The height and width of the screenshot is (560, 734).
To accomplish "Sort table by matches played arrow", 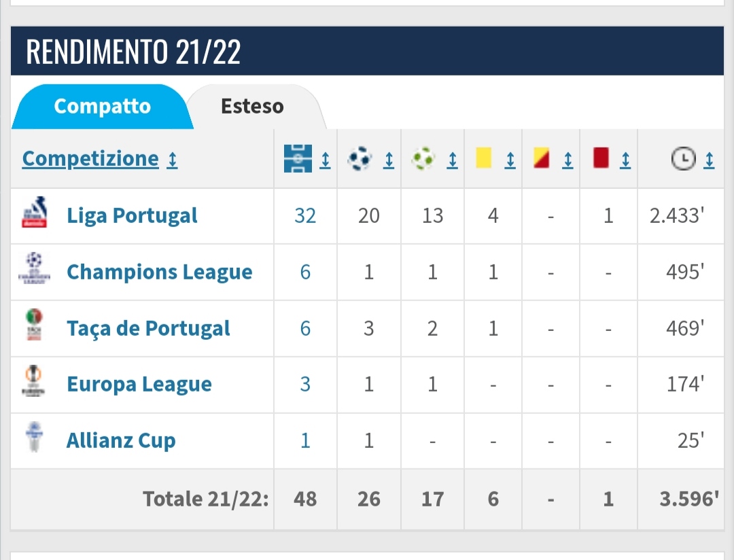I will pyautogui.click(x=325, y=160).
